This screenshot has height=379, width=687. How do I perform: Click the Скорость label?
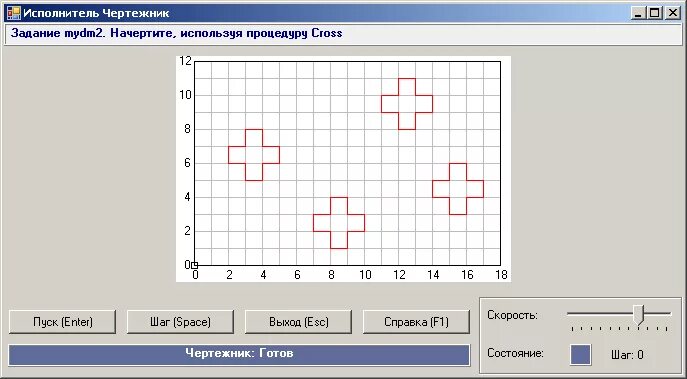512,315
